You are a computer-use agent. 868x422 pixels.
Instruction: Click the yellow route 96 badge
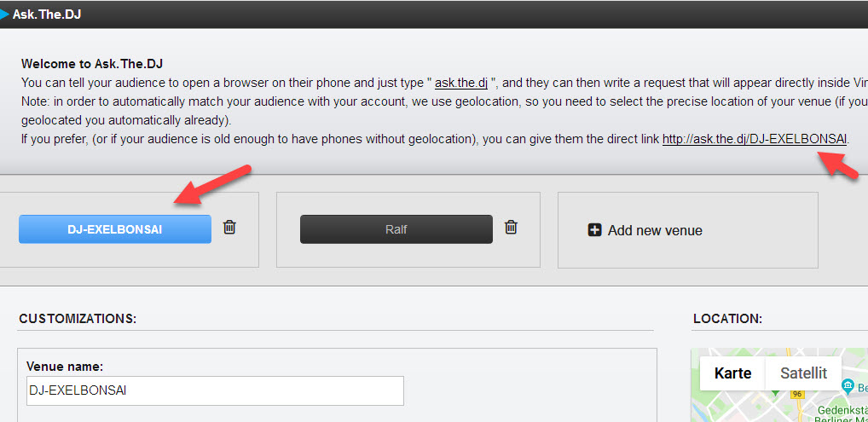[x=796, y=395]
